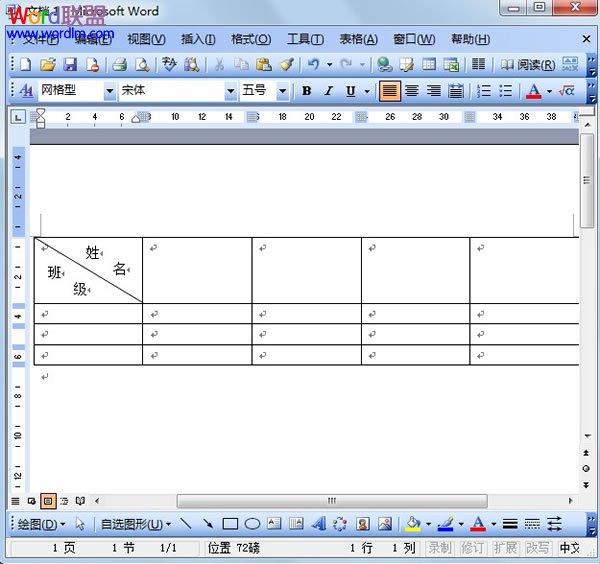
Task: Activate the Format Painter brush
Action: pos(286,64)
